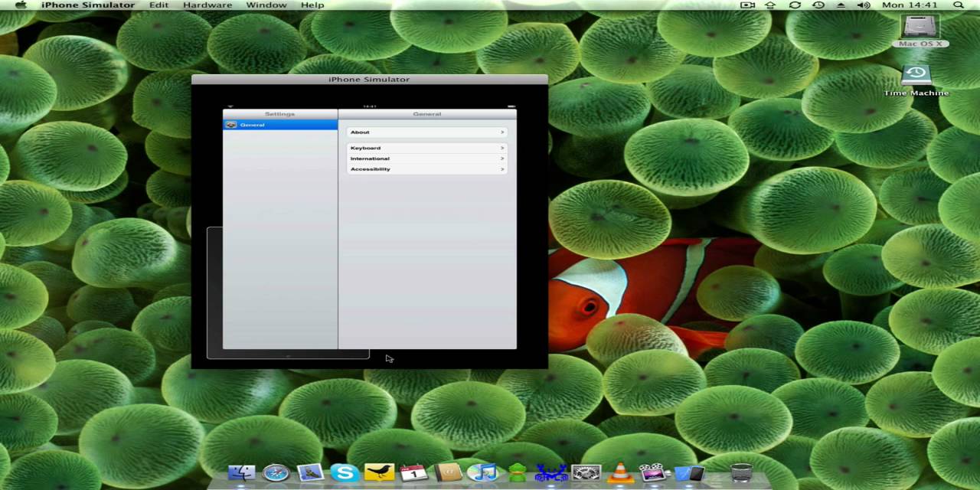Click the screen recording camera menu bar icon
Viewport: 980px width, 490px height.
[x=748, y=5]
